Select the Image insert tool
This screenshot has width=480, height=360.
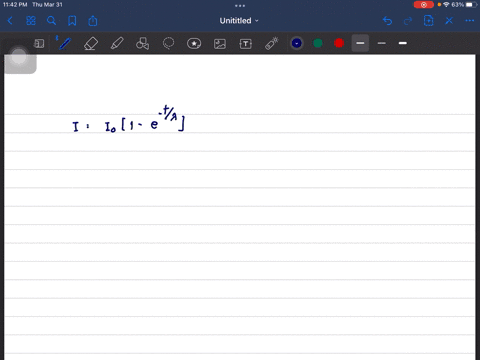[220, 44]
